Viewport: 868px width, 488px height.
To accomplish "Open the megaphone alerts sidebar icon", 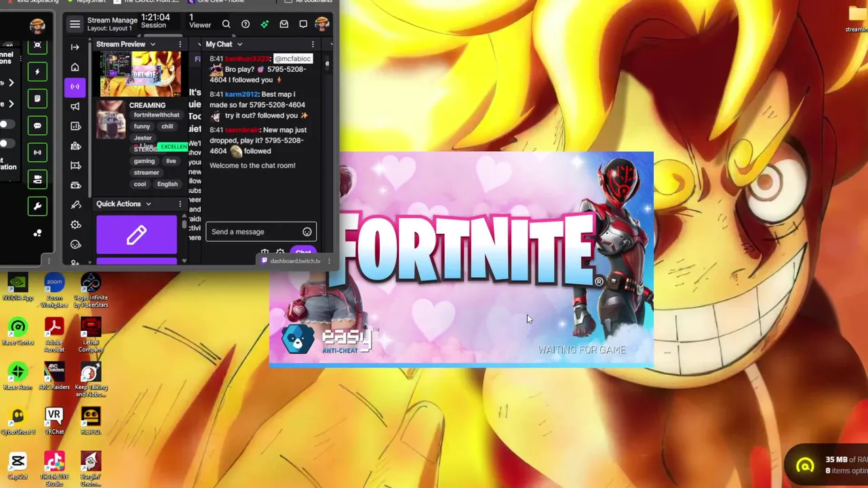I will pyautogui.click(x=75, y=106).
